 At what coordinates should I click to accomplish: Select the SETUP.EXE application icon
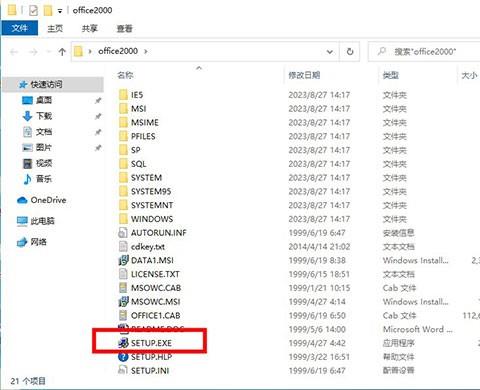click(123, 343)
